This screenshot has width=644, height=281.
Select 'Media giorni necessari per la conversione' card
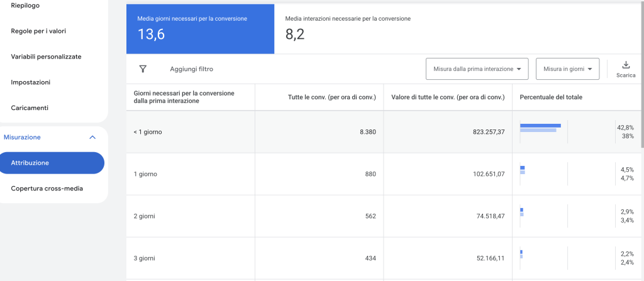pyautogui.click(x=200, y=29)
